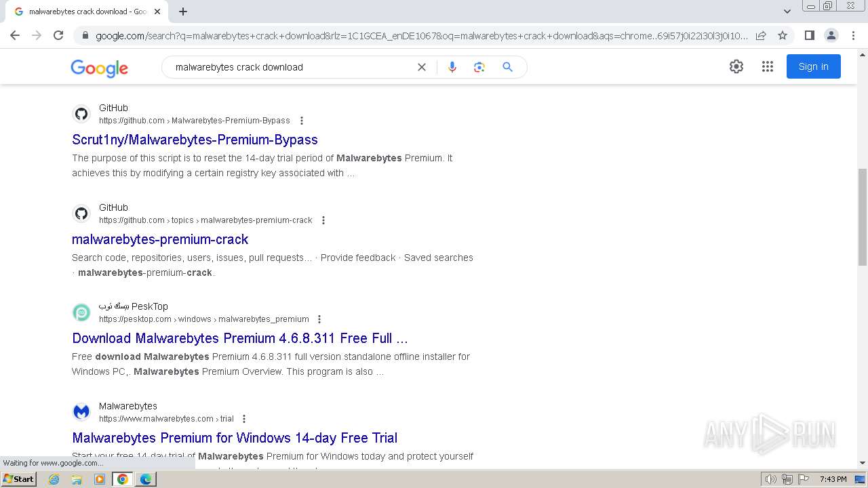Open options for the github topics result
The width and height of the screenshot is (868, 488).
click(x=323, y=220)
